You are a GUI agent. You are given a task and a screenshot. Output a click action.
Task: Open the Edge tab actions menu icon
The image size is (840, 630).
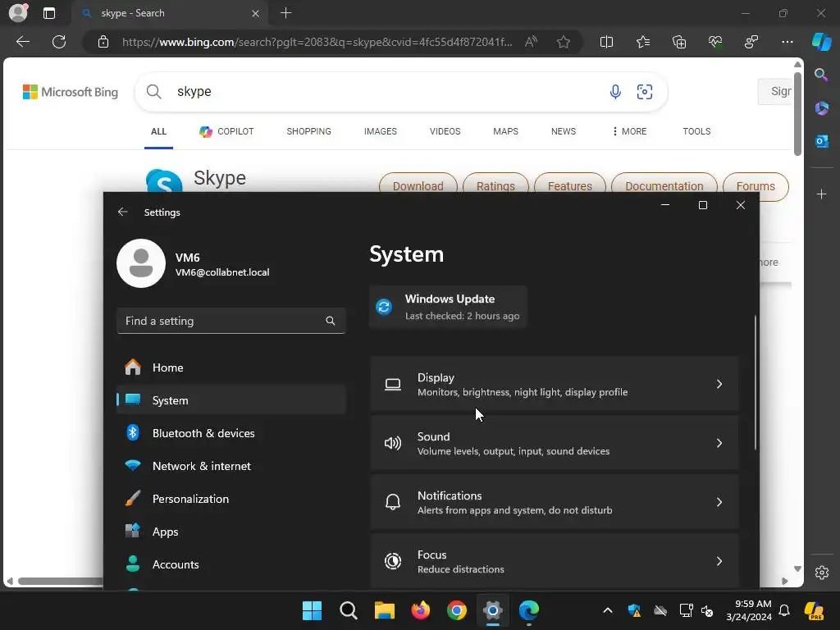48,13
